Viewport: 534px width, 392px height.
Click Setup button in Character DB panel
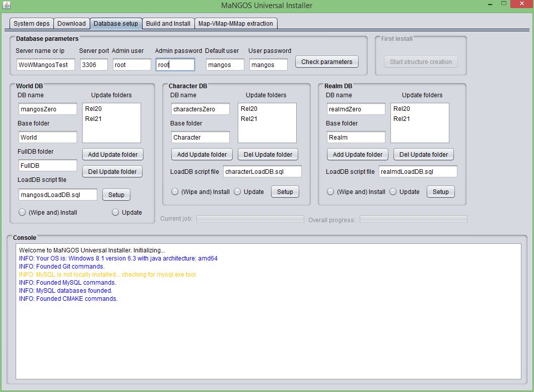pyautogui.click(x=285, y=192)
